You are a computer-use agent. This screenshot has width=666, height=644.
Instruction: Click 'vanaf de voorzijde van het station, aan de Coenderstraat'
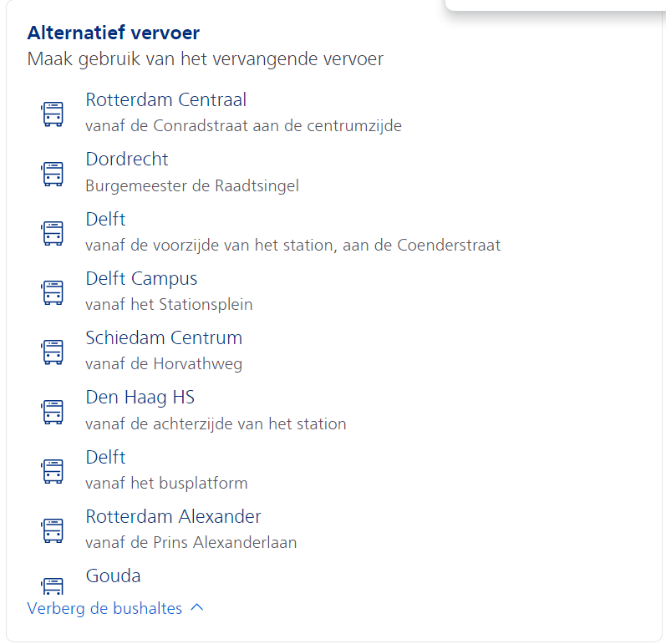[293, 246]
